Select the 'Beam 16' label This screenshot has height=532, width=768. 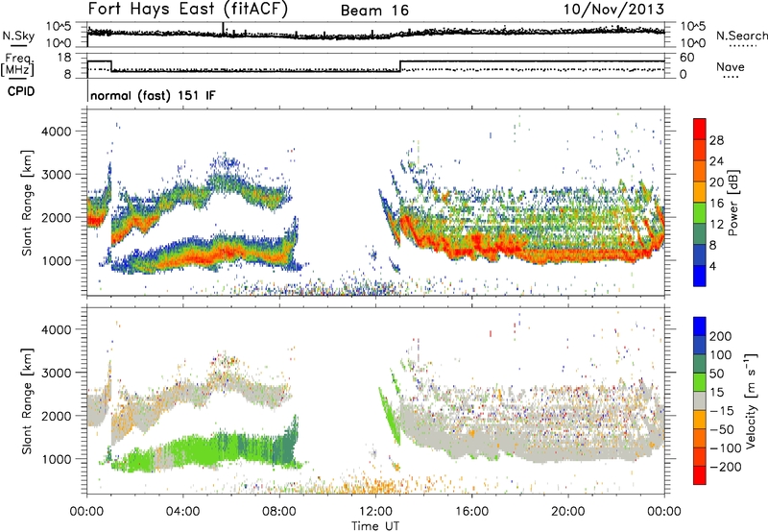point(374,11)
